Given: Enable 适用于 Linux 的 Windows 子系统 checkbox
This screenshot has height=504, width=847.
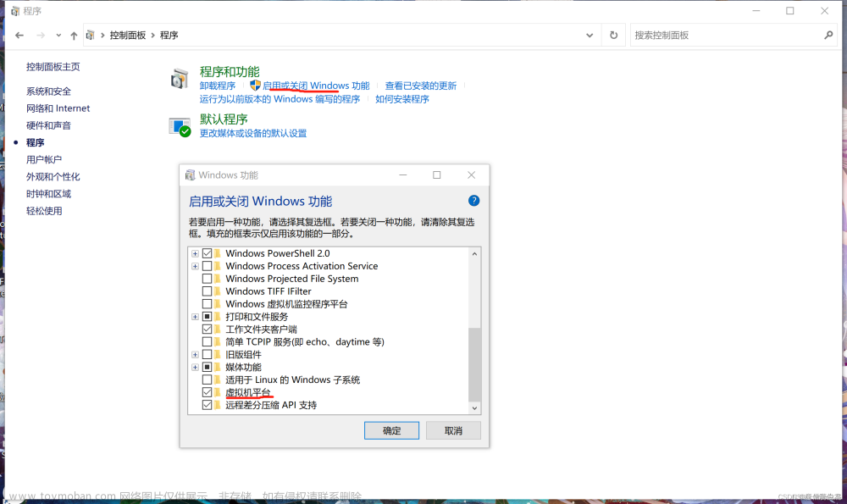Looking at the screenshot, I should click(207, 379).
